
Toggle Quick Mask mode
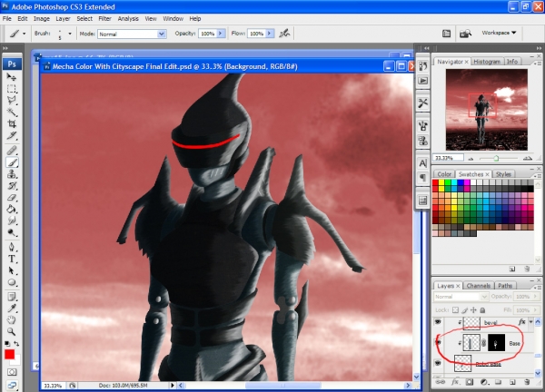coord(12,372)
